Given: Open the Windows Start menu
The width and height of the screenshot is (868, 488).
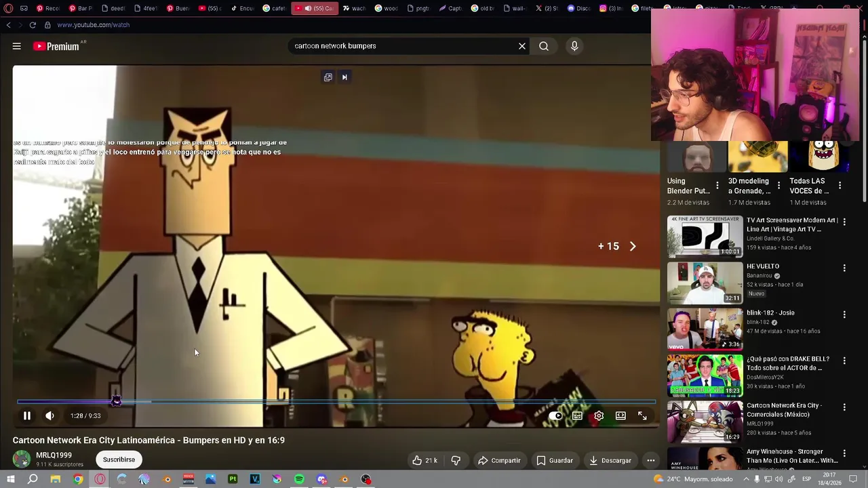Looking at the screenshot, I should 10,479.
